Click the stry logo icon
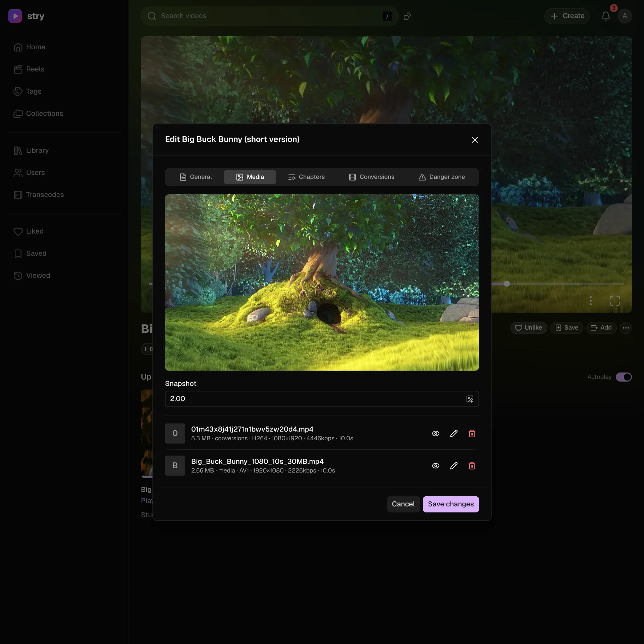Viewport: 644px width, 644px height. click(15, 16)
